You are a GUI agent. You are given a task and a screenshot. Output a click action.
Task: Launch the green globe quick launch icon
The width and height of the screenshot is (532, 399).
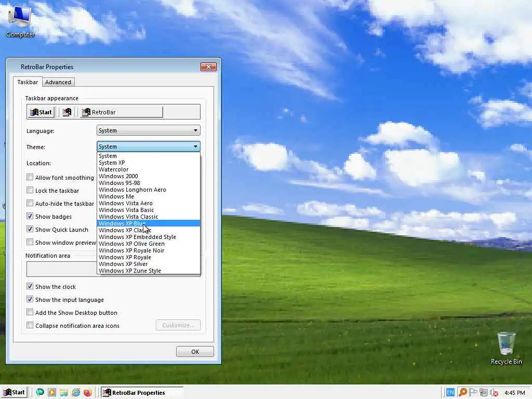[40, 392]
